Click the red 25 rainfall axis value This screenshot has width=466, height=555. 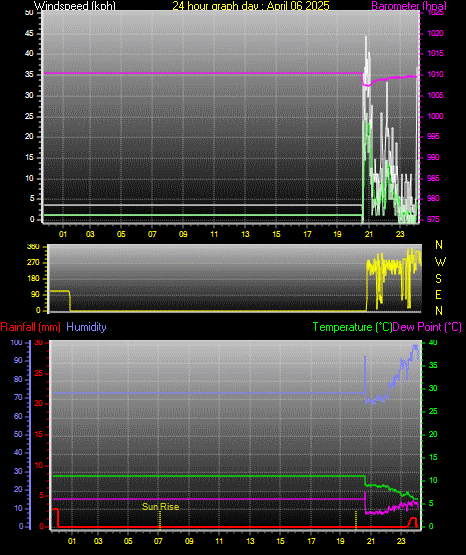click(39, 373)
